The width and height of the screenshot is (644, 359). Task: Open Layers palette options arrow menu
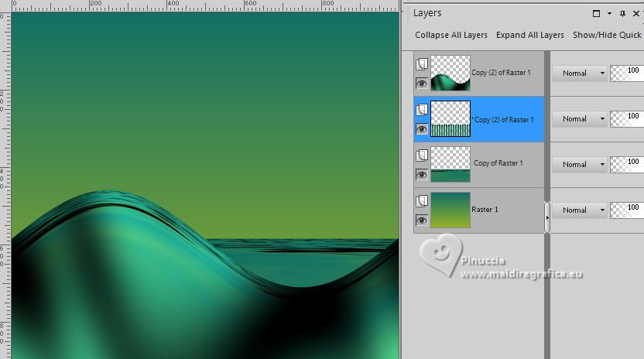tap(609, 14)
